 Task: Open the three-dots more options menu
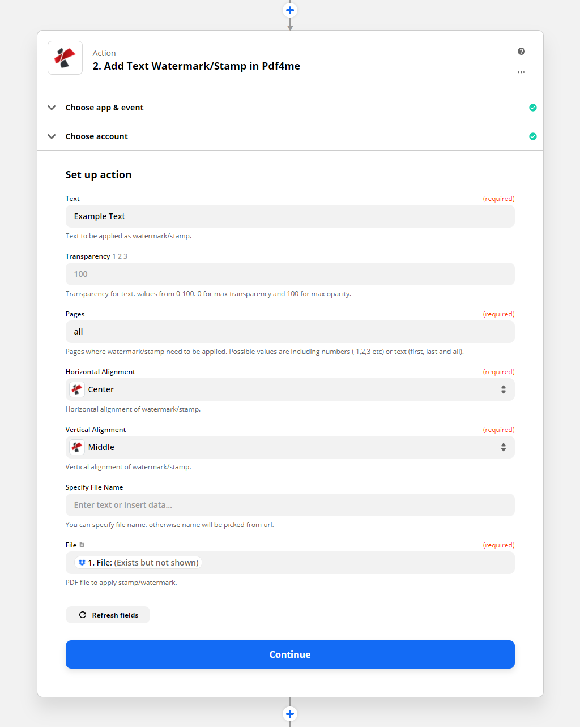(521, 72)
